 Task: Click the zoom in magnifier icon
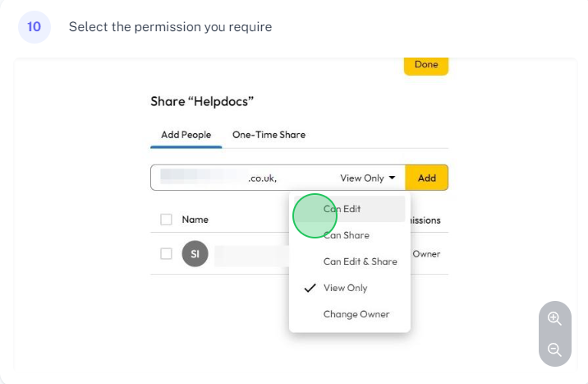554,319
